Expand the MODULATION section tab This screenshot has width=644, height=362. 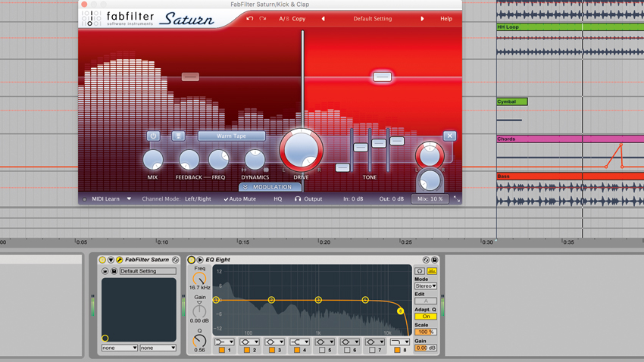[x=270, y=187]
